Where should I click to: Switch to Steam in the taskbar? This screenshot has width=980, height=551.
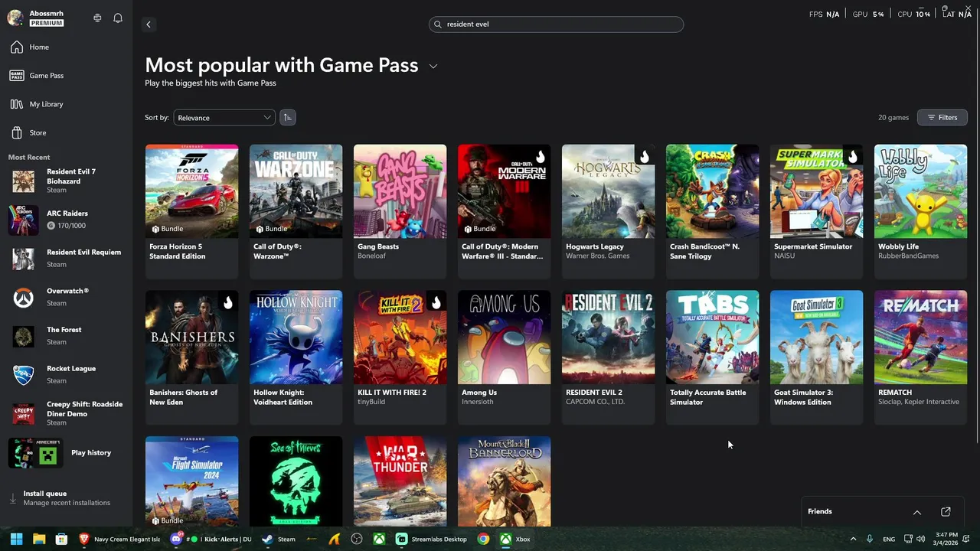coord(278,539)
